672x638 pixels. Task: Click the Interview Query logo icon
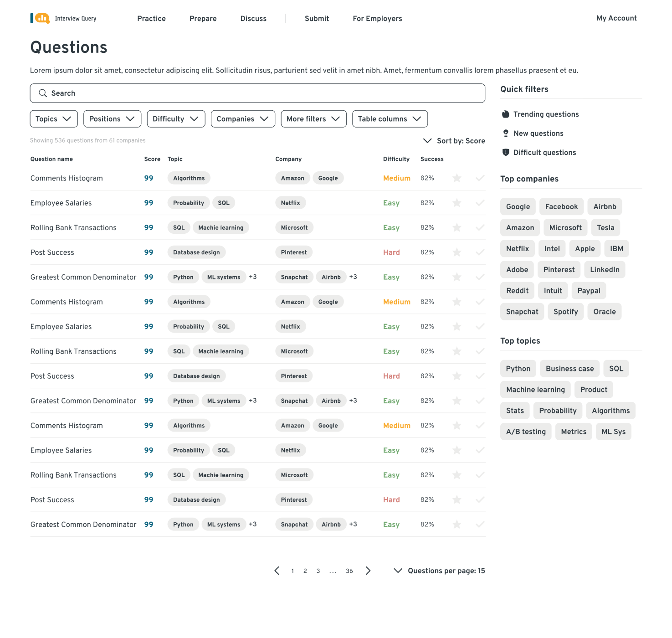point(40,18)
